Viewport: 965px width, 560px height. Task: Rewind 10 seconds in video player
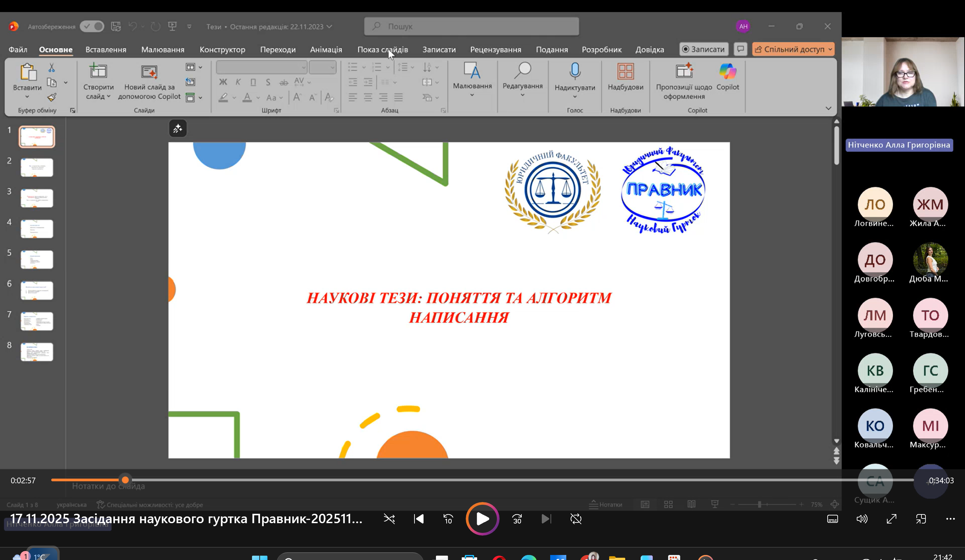448,519
